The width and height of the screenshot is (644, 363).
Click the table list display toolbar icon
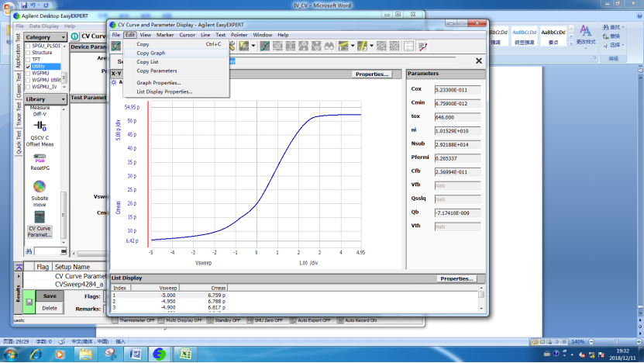408,46
